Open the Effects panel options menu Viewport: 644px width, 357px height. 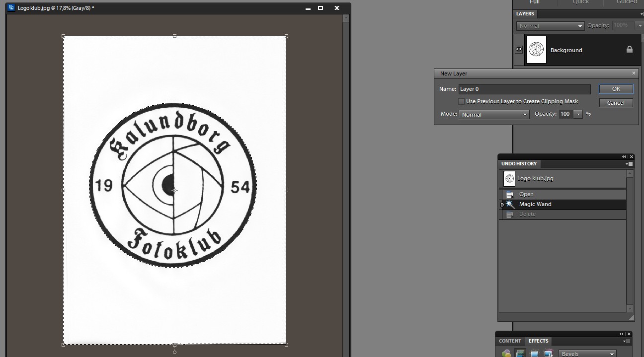pos(627,341)
